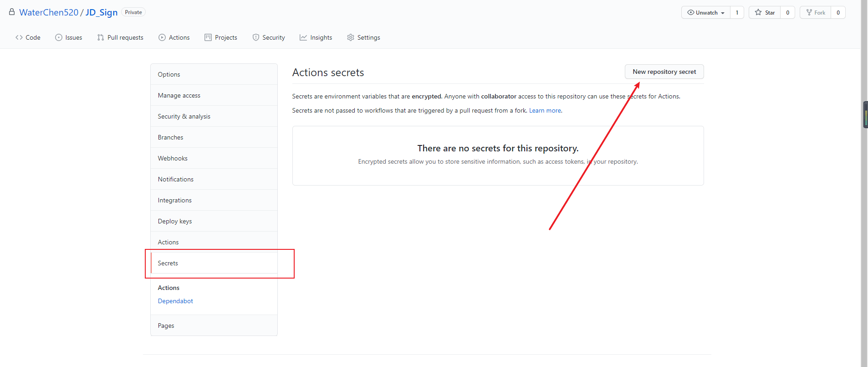Open Dependabot secrets link

tap(175, 301)
